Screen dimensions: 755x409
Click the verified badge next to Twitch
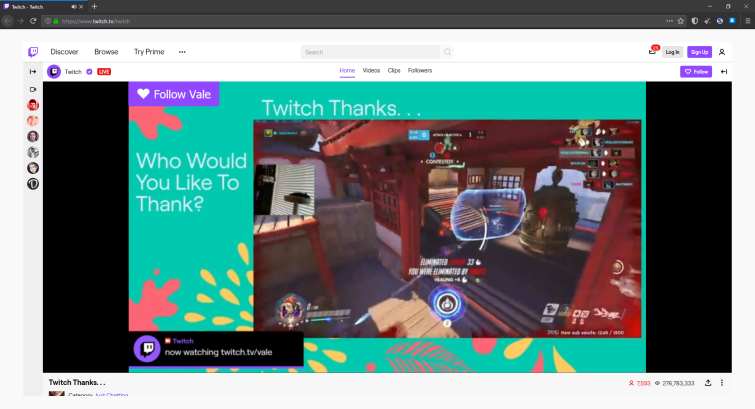point(89,72)
